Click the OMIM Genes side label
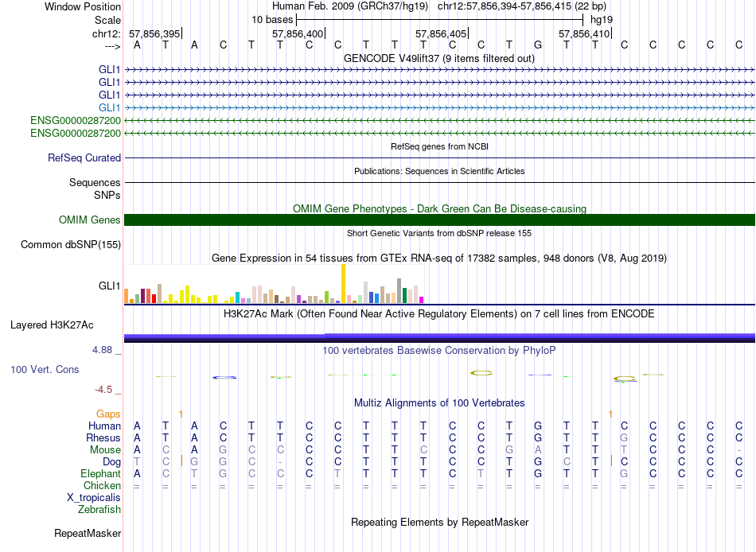This screenshot has height=552, width=756. (x=90, y=220)
